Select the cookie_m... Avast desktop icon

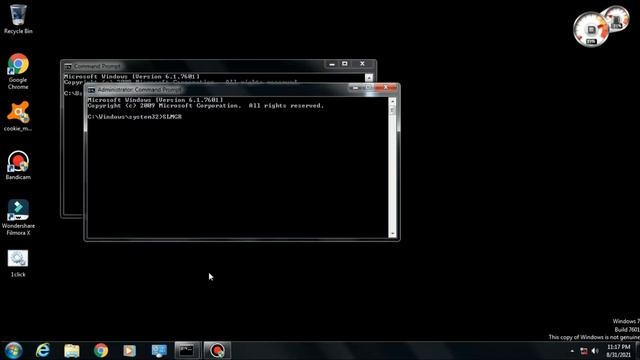(18, 116)
